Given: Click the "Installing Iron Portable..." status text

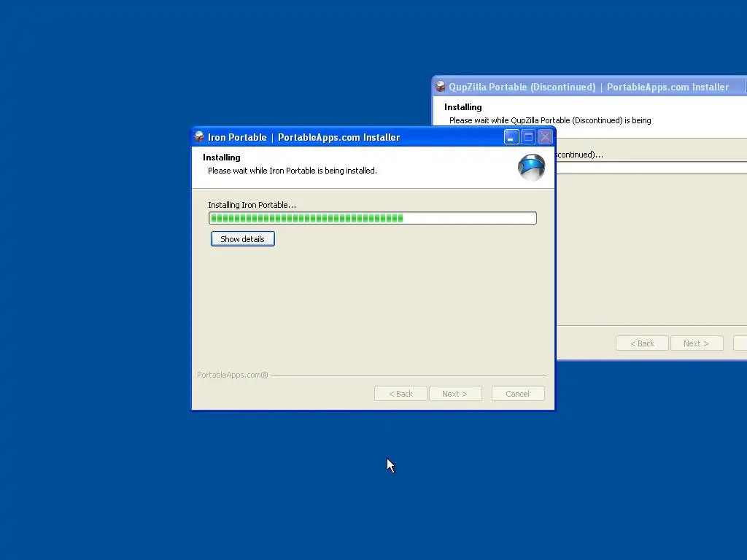Looking at the screenshot, I should point(252,205).
